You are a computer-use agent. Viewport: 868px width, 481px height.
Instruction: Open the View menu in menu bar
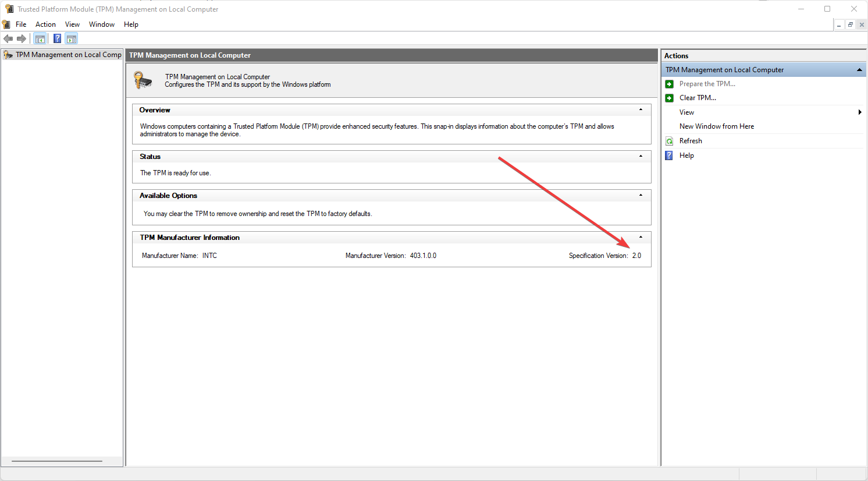tap(72, 24)
